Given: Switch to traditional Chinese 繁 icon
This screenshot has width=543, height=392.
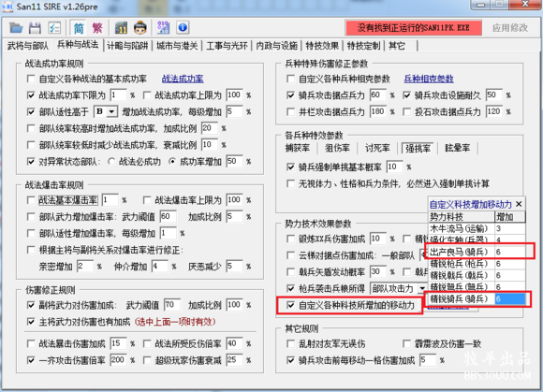Looking at the screenshot, I should pyautogui.click(x=97, y=28).
